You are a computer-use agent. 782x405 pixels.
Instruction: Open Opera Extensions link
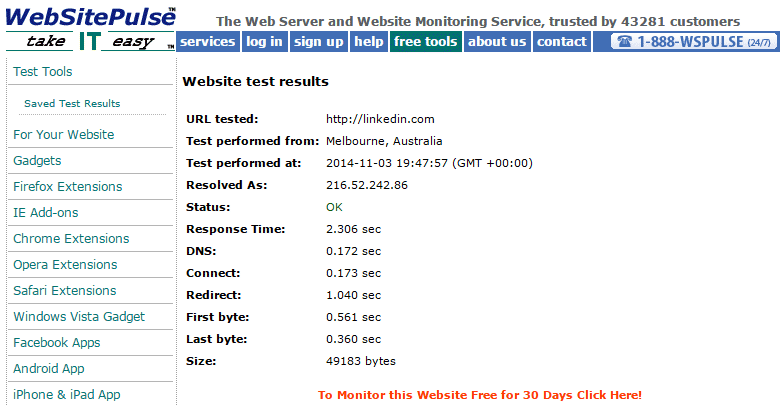tap(65, 264)
